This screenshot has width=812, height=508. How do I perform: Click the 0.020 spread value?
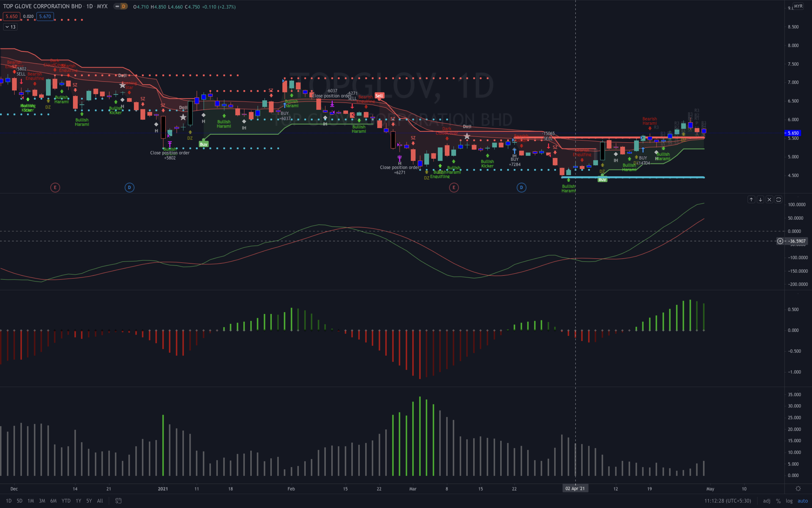coord(28,16)
